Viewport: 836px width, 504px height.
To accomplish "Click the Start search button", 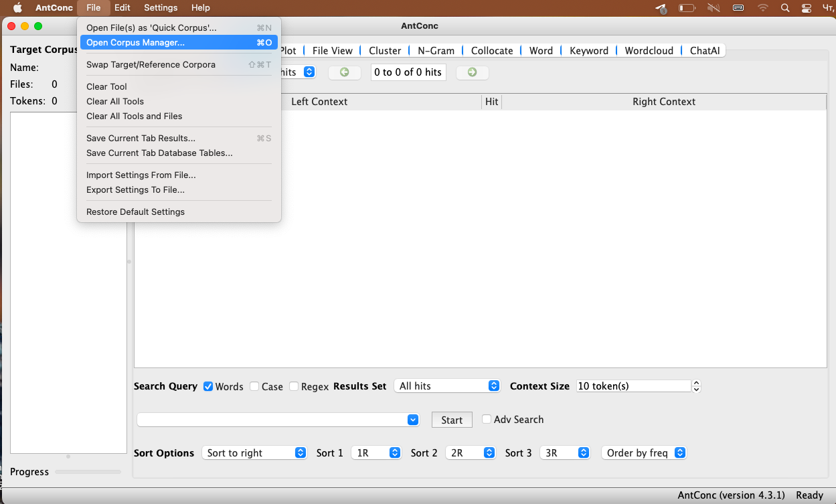I will click(x=452, y=420).
